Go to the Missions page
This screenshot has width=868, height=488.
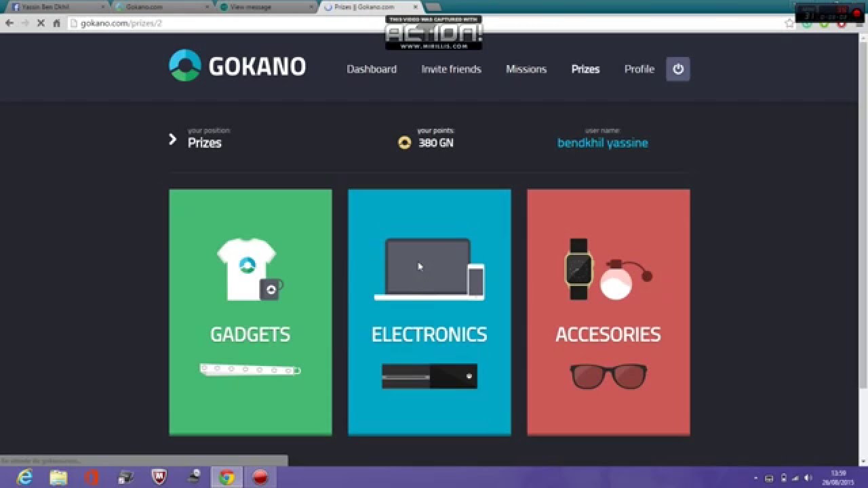[526, 69]
